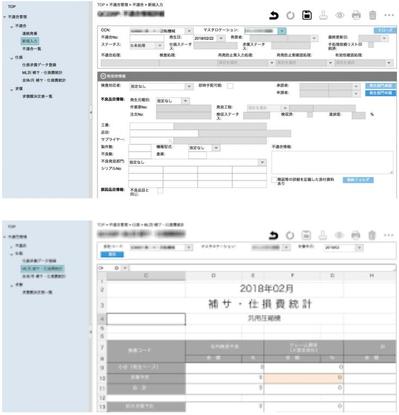Open the three-dot more menu in the upper toolbar

[389, 15]
